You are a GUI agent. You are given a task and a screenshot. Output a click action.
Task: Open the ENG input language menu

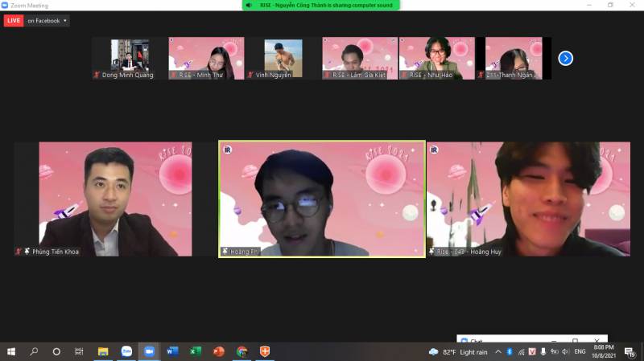coord(580,351)
